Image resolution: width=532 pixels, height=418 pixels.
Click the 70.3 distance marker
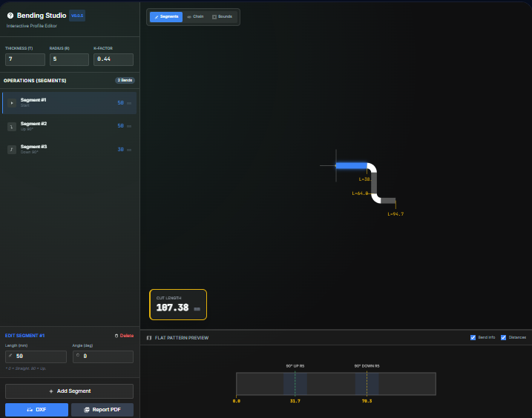tap(367, 401)
